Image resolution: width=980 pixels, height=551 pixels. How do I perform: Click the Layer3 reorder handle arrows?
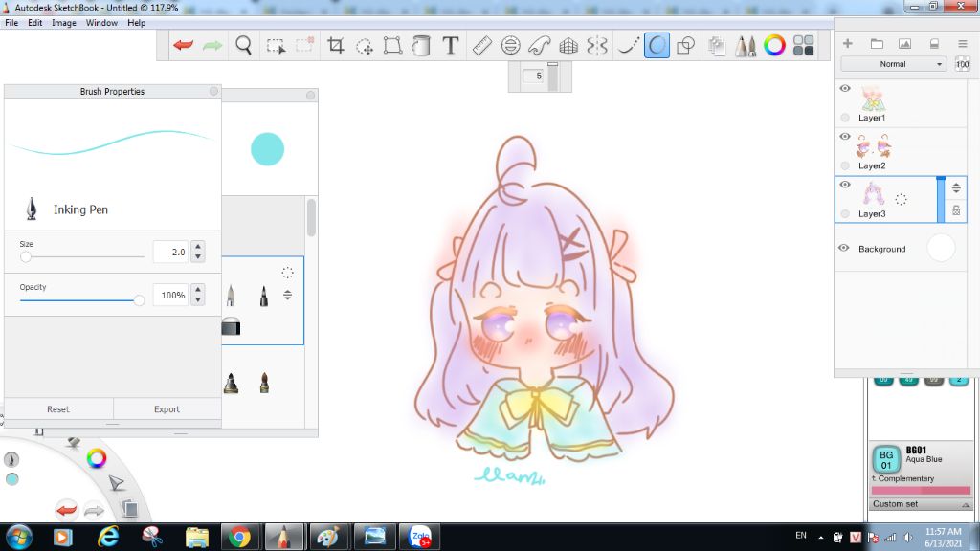click(956, 188)
